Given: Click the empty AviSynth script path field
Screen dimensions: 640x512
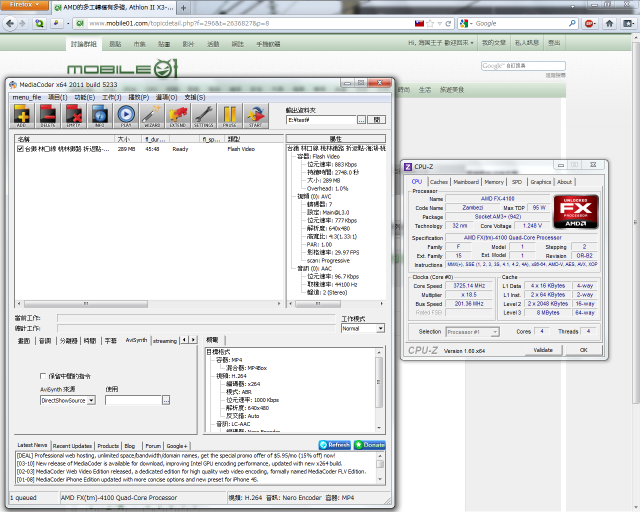Looking at the screenshot, I should click(x=133, y=401).
